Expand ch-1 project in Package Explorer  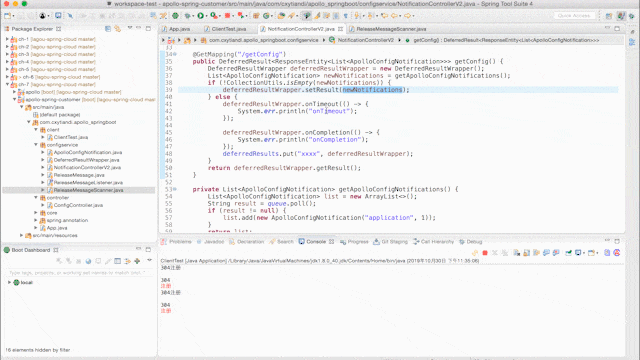7,39
